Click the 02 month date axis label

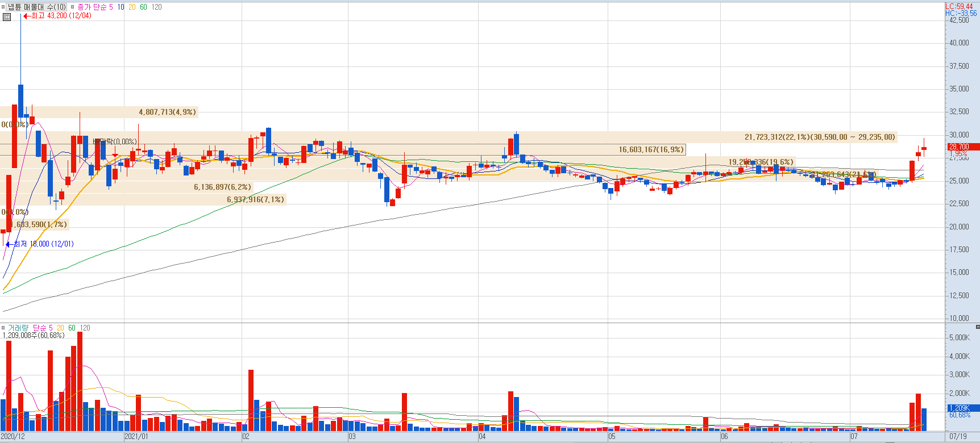pyautogui.click(x=246, y=436)
